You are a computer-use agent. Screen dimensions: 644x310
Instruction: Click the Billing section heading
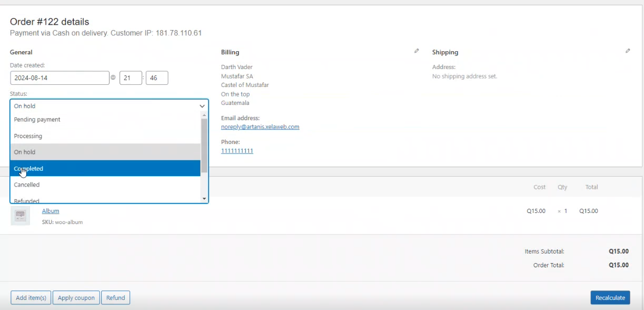230,52
